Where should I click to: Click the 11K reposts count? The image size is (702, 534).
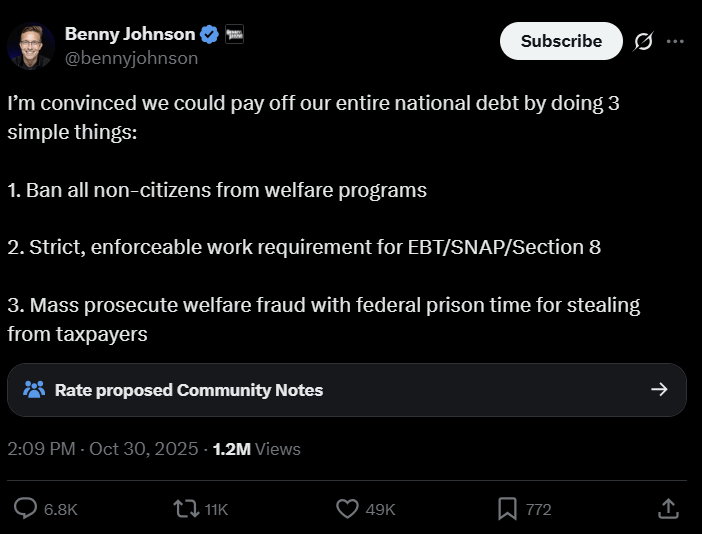[216, 510]
